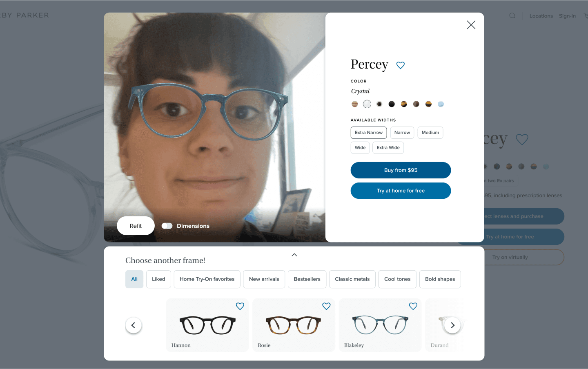Select the Wide width

point(360,148)
